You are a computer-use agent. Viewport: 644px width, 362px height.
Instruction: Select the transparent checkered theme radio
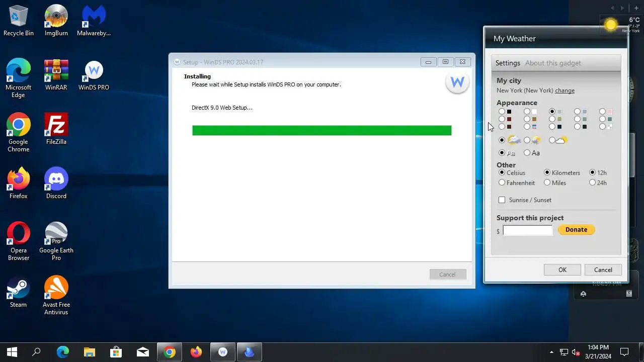(602, 127)
